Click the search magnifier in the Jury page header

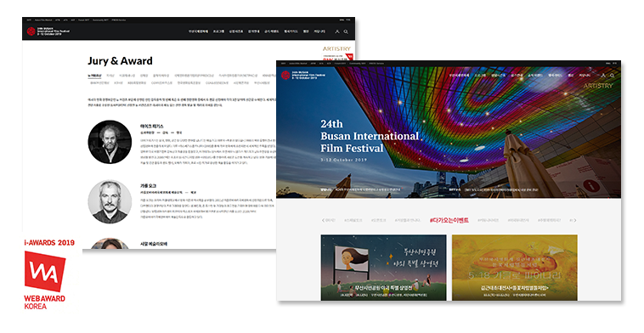click(x=346, y=31)
